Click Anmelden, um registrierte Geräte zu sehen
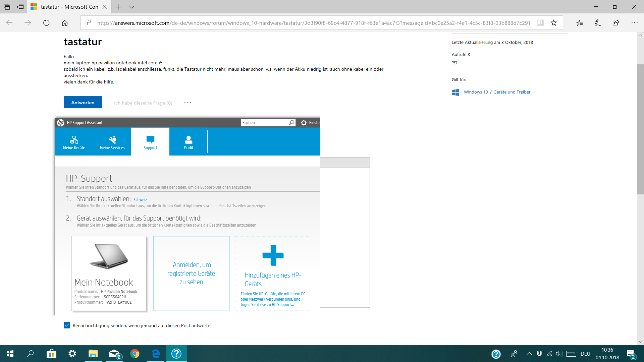Viewport: 644px width, 362px height. [191, 274]
